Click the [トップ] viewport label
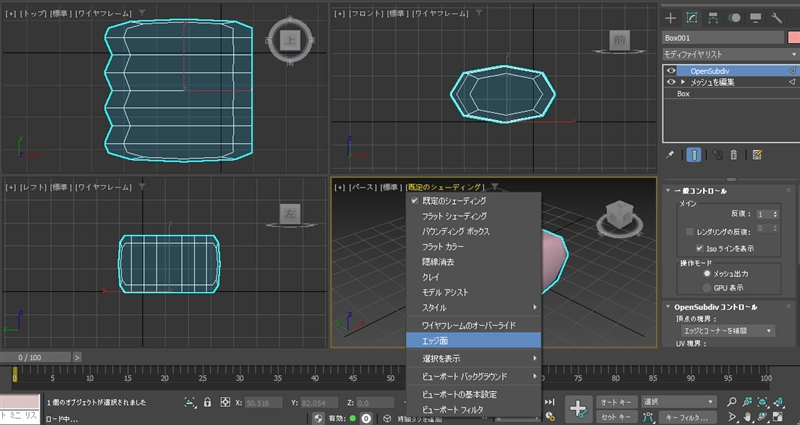Screen dimensions: 800x425 pyautogui.click(x=31, y=13)
